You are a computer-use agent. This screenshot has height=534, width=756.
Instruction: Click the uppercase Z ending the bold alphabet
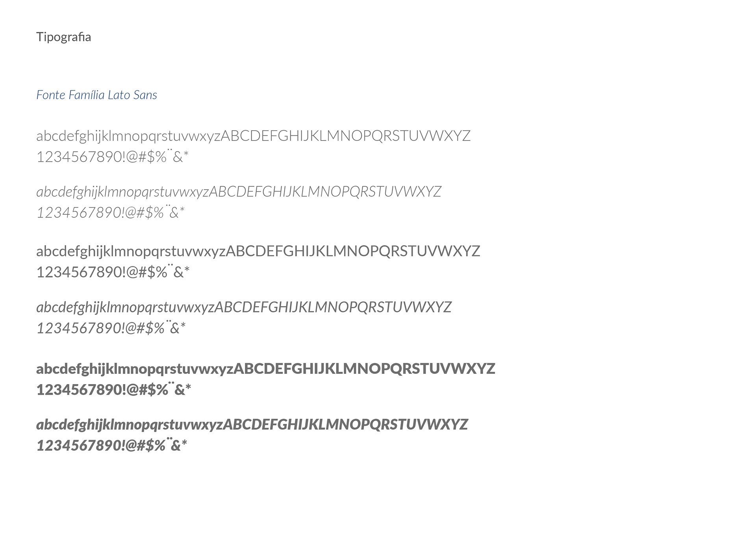coord(490,369)
